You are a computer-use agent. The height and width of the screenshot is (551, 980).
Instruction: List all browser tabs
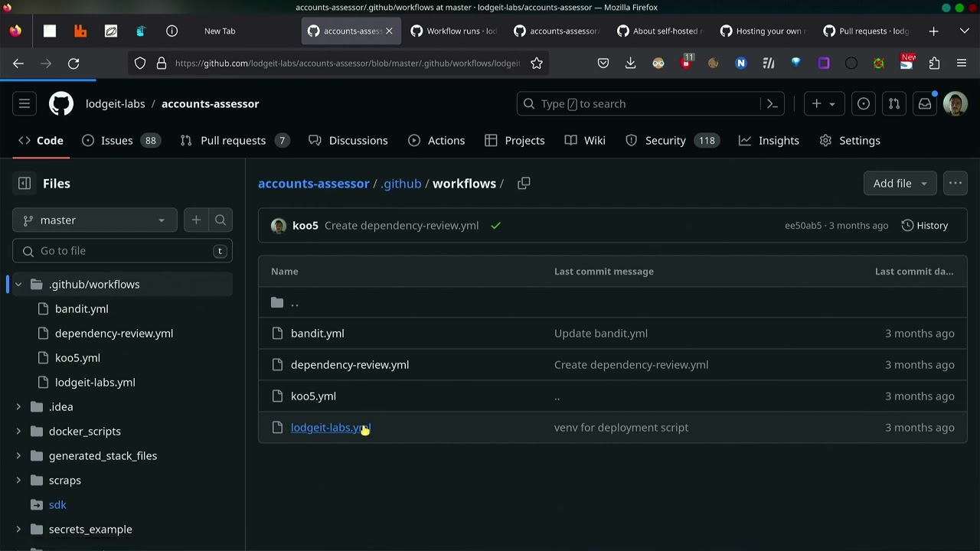(964, 31)
